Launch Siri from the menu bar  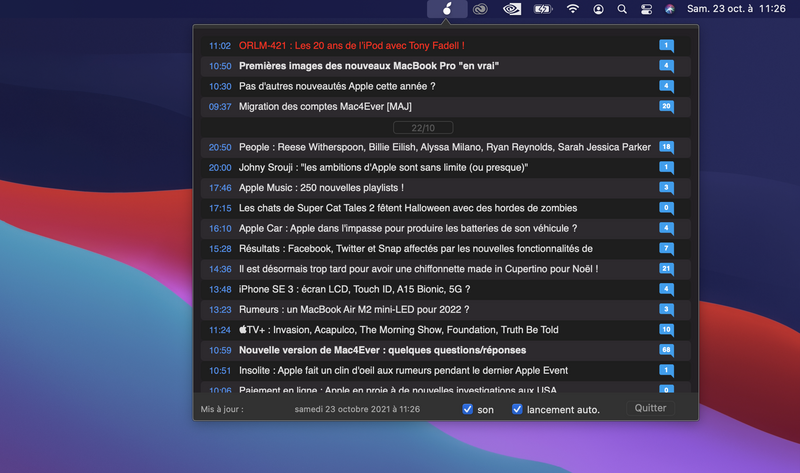[670, 9]
